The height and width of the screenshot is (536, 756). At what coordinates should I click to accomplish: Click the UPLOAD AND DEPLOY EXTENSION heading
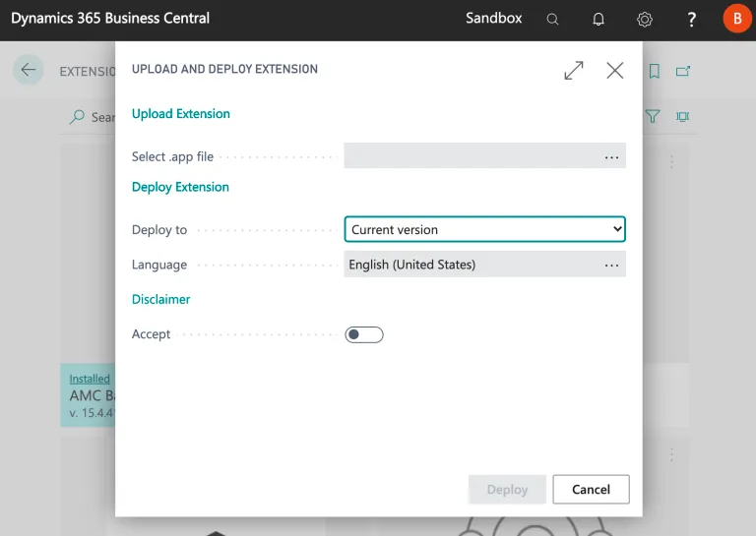pyautogui.click(x=224, y=69)
